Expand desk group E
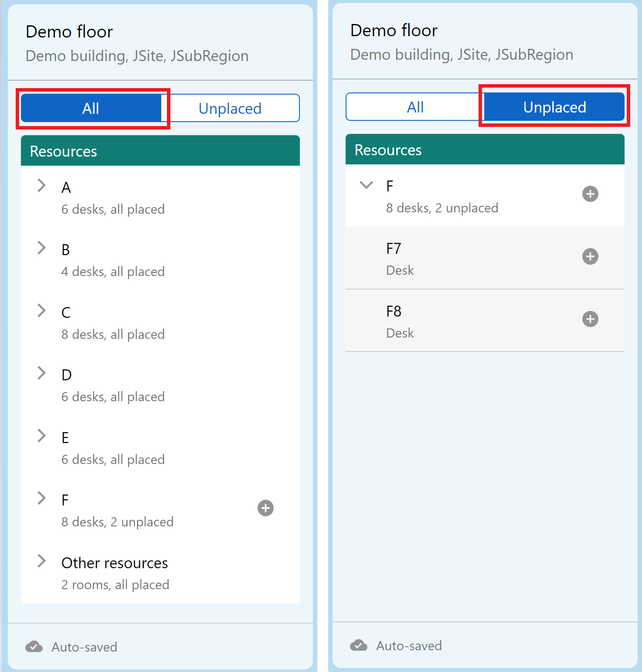 [x=42, y=436]
